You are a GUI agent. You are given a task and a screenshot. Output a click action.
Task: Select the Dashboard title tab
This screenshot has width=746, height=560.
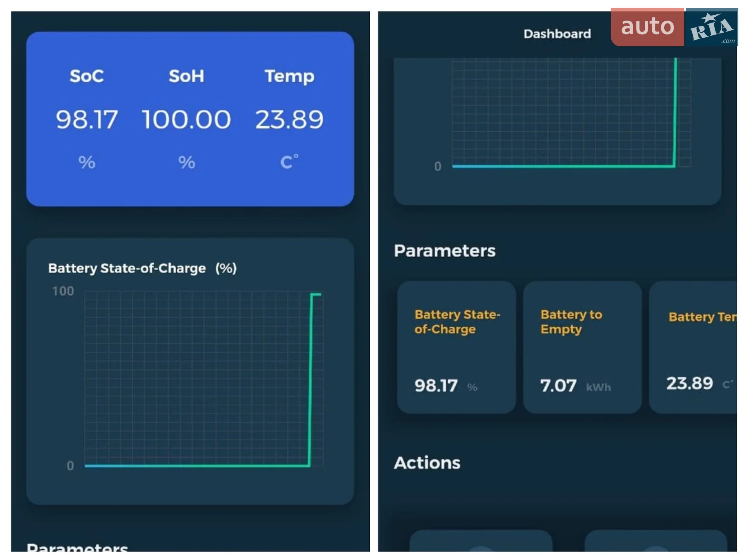click(557, 34)
